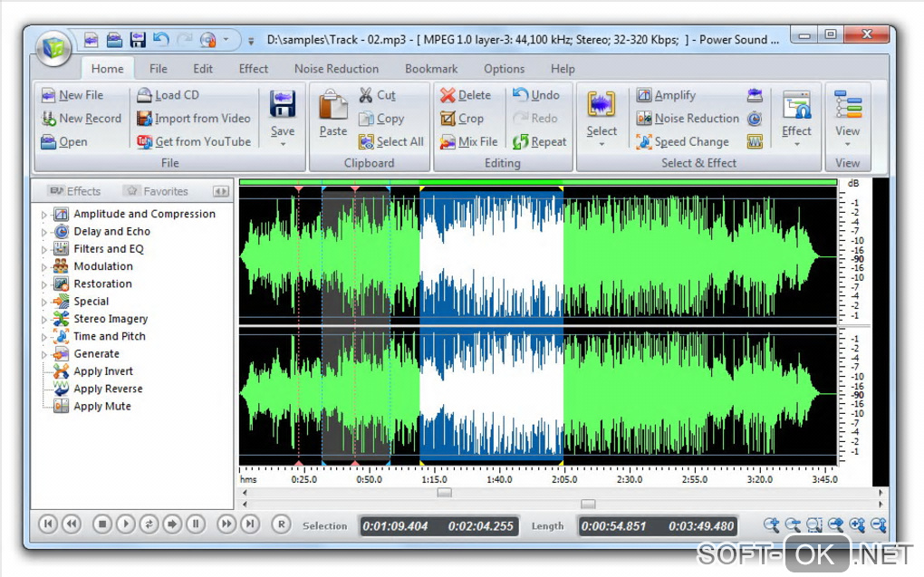Open the Effect ribbon tab

coord(254,68)
